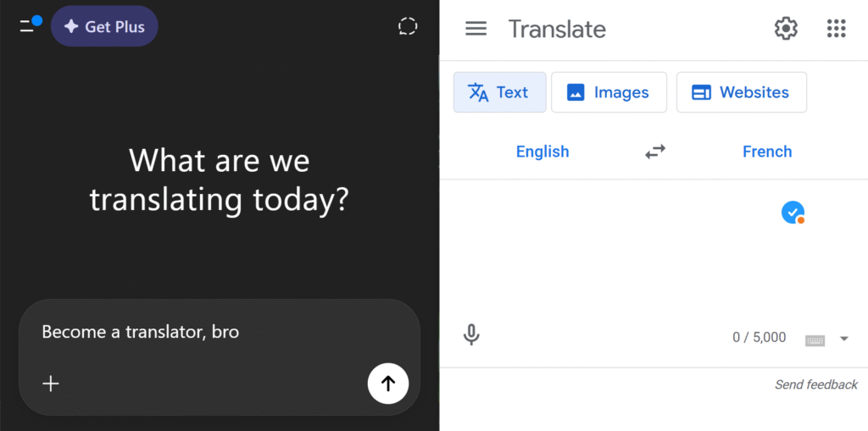The width and height of the screenshot is (868, 431).
Task: Start a temporary chat via dashed circle icon
Action: point(408,27)
